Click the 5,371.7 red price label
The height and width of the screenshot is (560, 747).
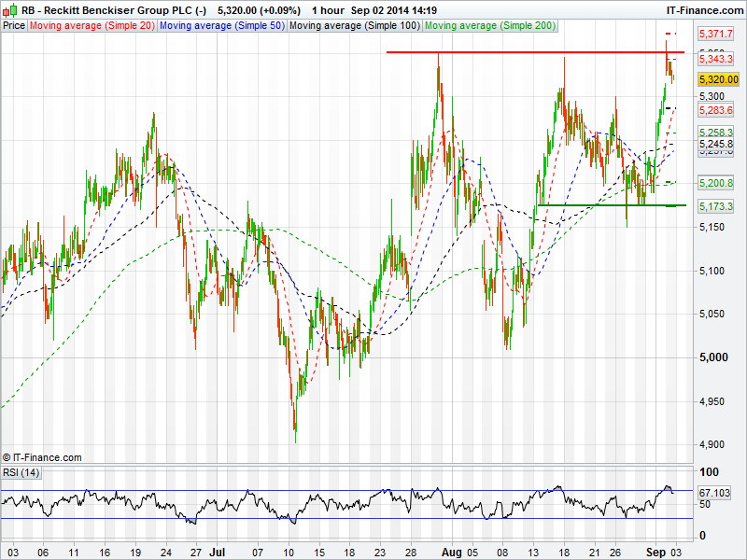click(715, 33)
